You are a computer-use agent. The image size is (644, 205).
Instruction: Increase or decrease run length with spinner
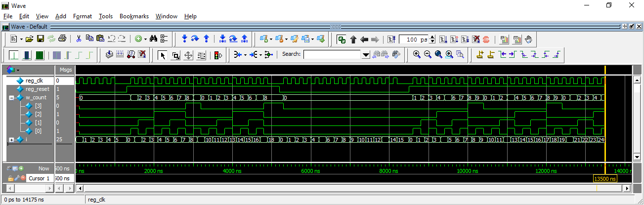[432, 39]
